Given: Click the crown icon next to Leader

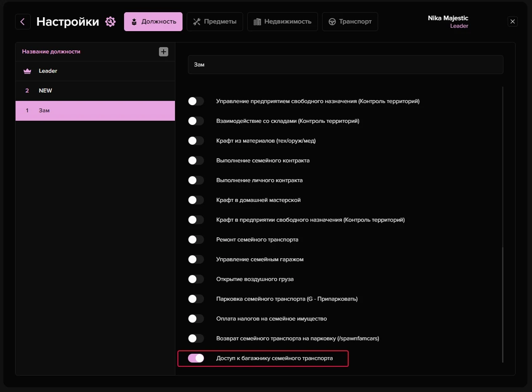Looking at the screenshot, I should pos(27,71).
